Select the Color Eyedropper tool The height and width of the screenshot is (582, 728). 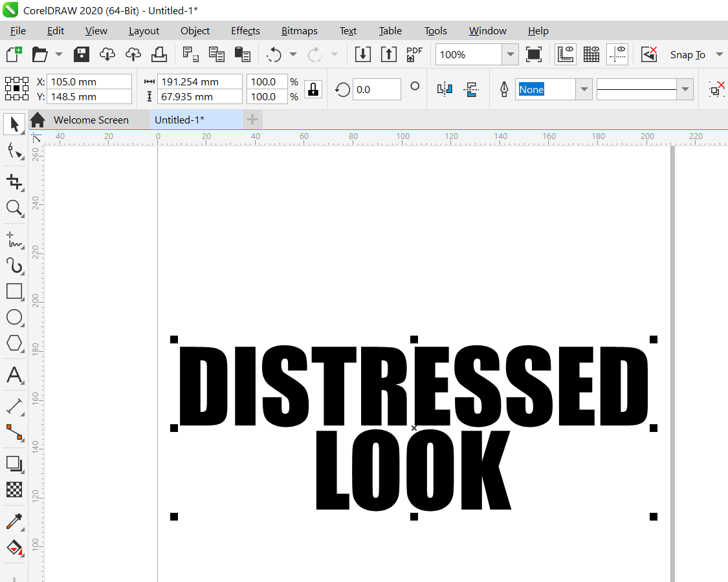click(14, 522)
